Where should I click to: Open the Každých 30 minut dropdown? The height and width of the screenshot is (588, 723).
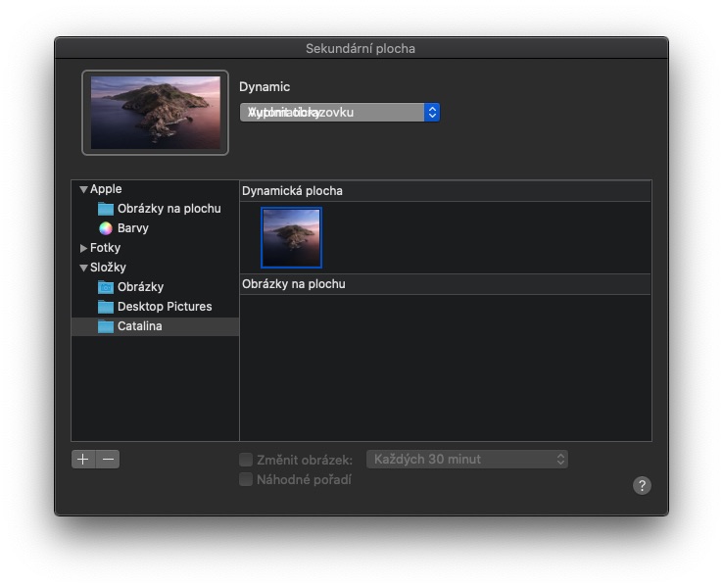coord(467,460)
